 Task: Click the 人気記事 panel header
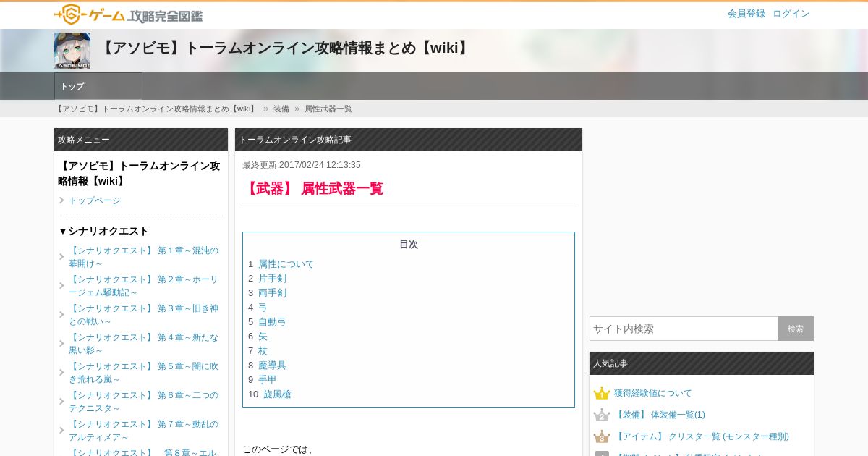pos(702,363)
